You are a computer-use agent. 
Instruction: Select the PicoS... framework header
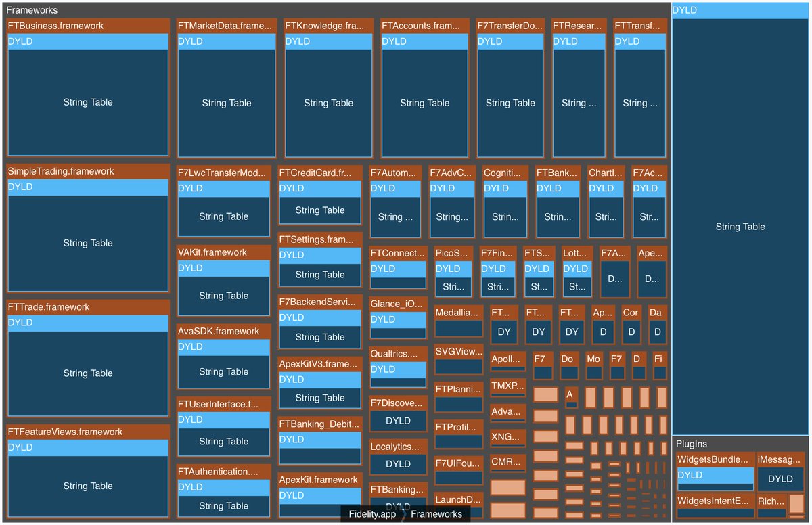[452, 253]
